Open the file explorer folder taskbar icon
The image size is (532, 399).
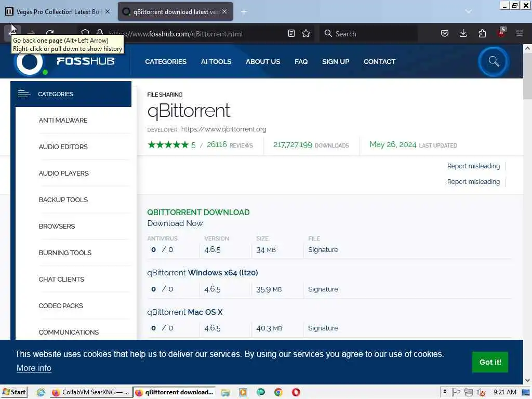[x=225, y=392]
